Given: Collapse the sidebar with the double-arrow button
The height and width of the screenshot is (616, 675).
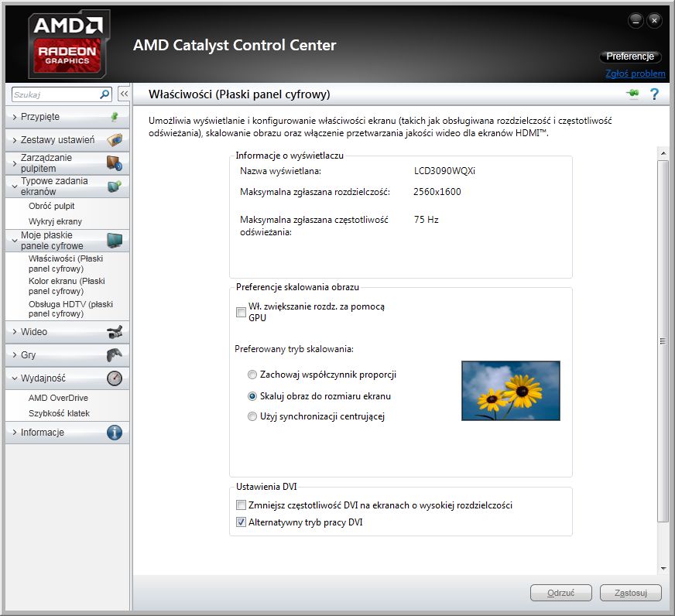Looking at the screenshot, I should tap(124, 94).
